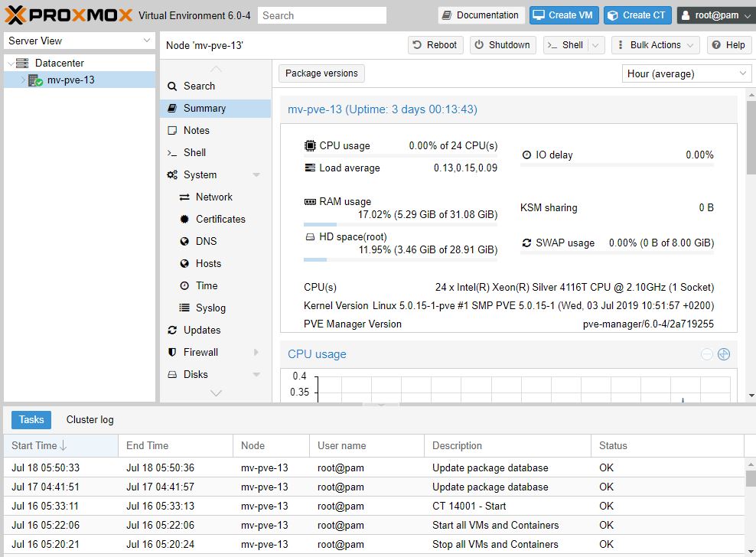Image resolution: width=756 pixels, height=557 pixels.
Task: Click the Create VM button
Action: 562,15
